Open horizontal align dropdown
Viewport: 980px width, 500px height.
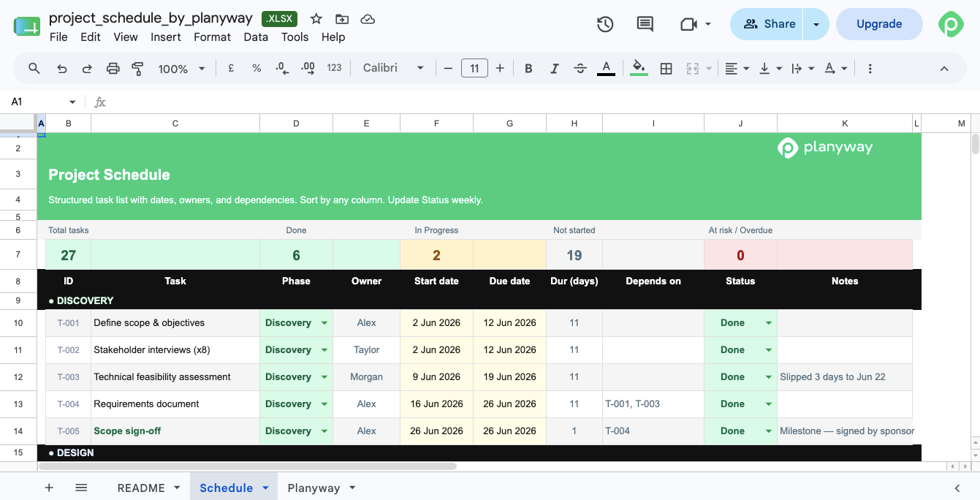tap(737, 68)
